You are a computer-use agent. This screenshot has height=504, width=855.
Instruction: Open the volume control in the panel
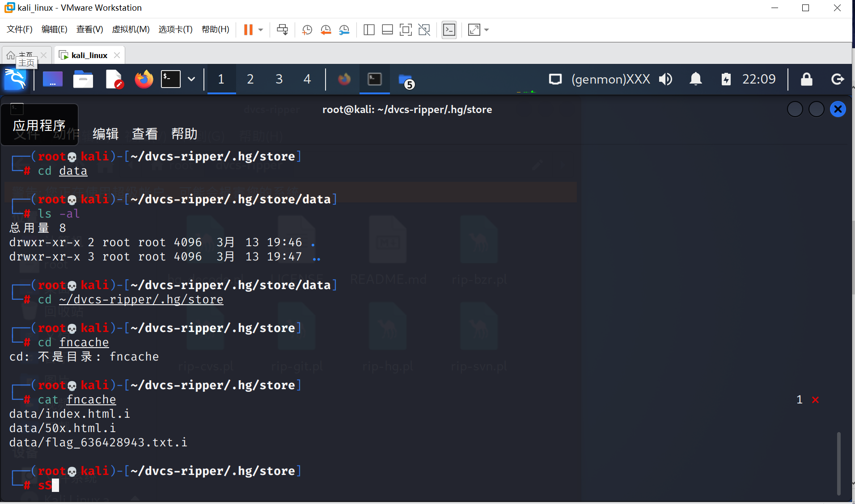665,80
